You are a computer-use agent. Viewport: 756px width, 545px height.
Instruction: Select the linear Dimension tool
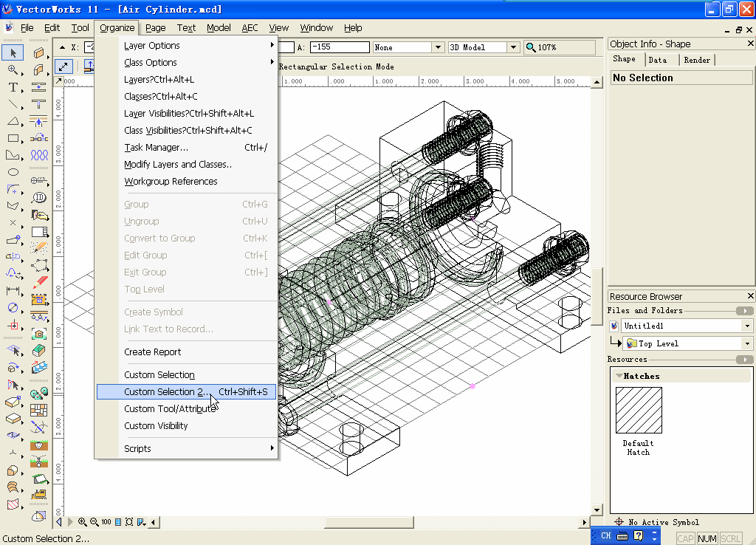click(13, 291)
